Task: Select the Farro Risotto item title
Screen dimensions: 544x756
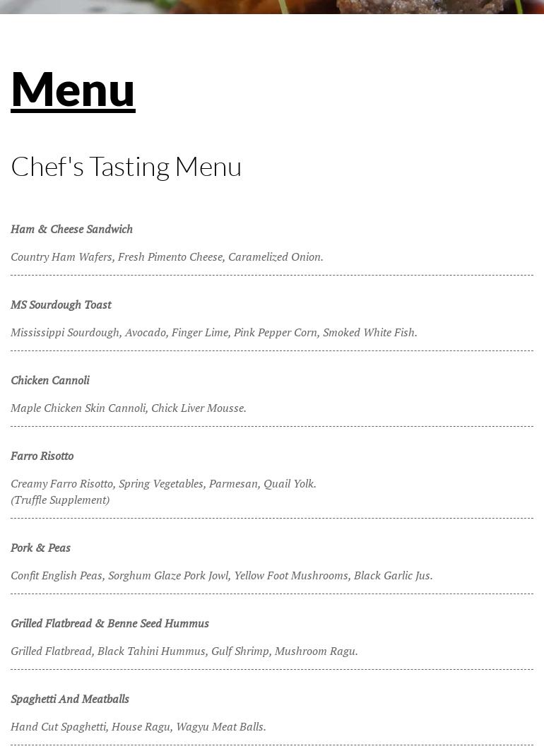Action: (x=42, y=456)
